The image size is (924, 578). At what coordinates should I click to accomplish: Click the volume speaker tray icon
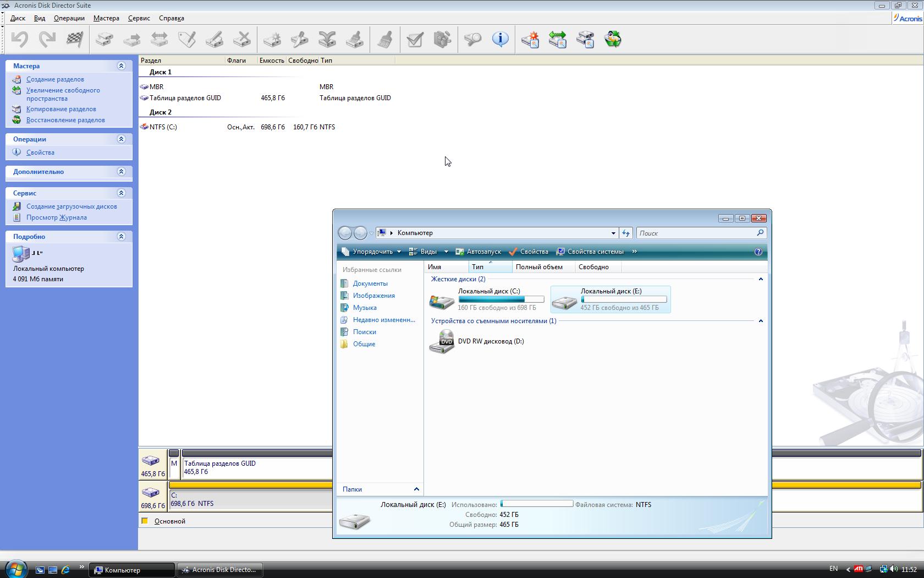click(x=893, y=569)
